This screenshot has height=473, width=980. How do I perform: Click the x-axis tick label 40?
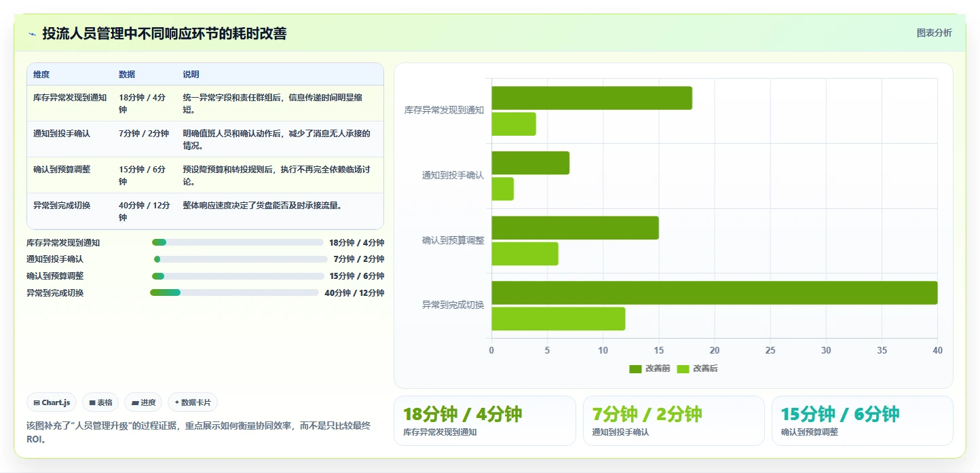point(937,350)
